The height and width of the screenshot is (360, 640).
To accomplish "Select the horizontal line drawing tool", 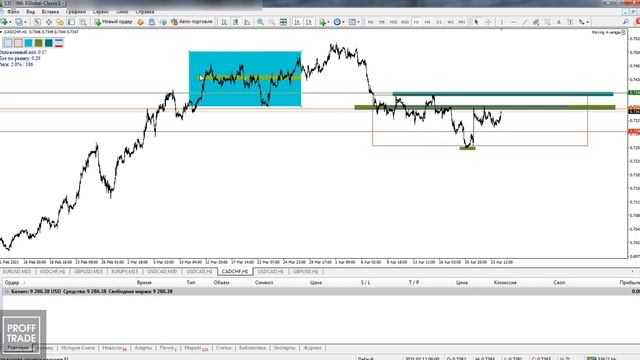I will coord(513,22).
